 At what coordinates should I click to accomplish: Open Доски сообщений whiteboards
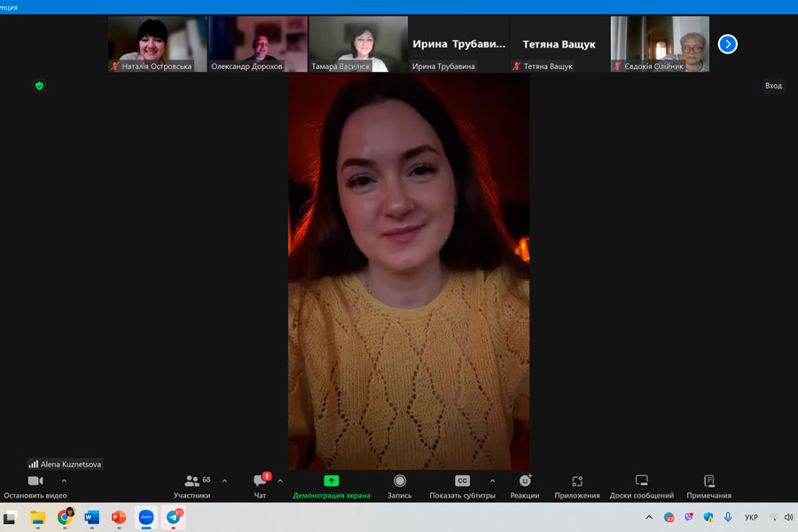pos(641,487)
